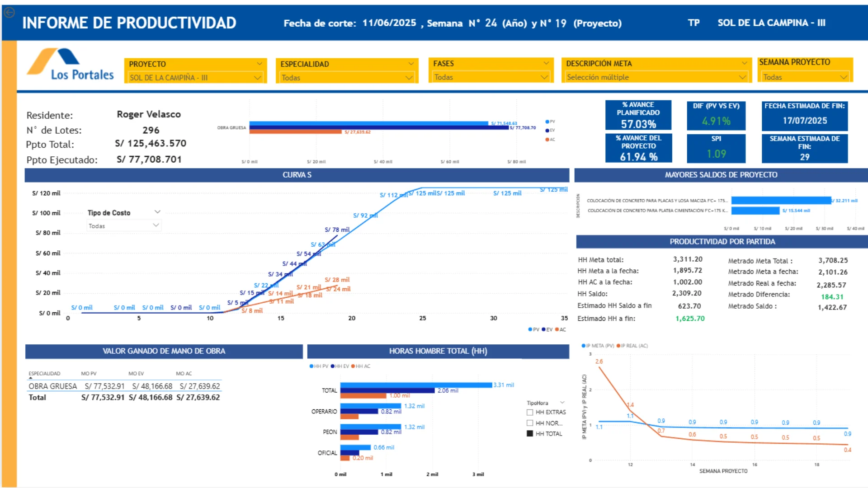Image resolution: width=868 pixels, height=488 pixels.
Task: Collapse the TipoHora slicer chevron
Action: tap(562, 403)
